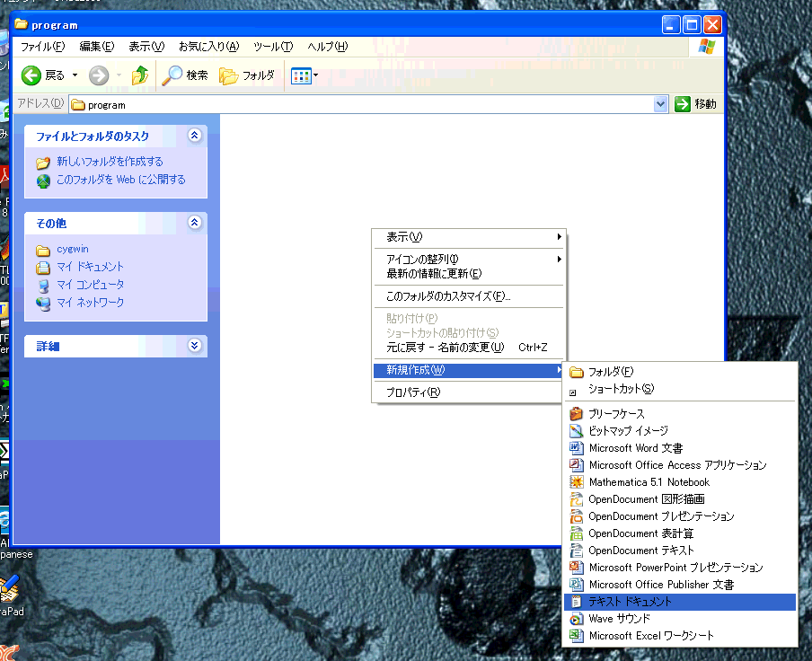
Task: Toggle the フォルダ folders pane button
Action: point(247,75)
